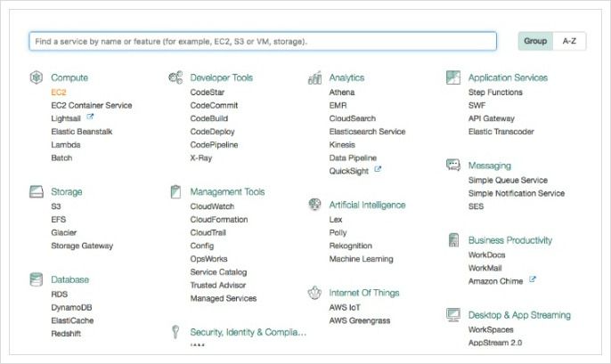The width and height of the screenshot is (611, 364).
Task: Open the Lex service
Action: (336, 220)
